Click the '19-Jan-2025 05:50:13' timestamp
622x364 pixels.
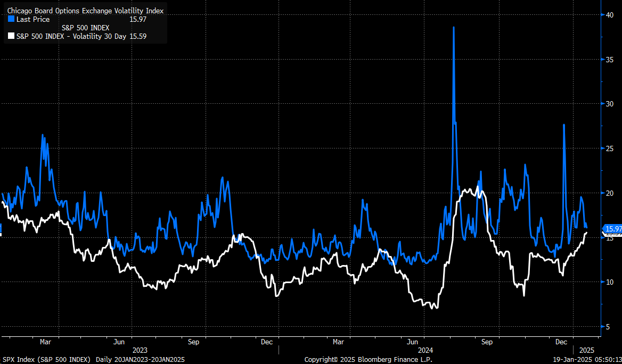tap(587, 360)
